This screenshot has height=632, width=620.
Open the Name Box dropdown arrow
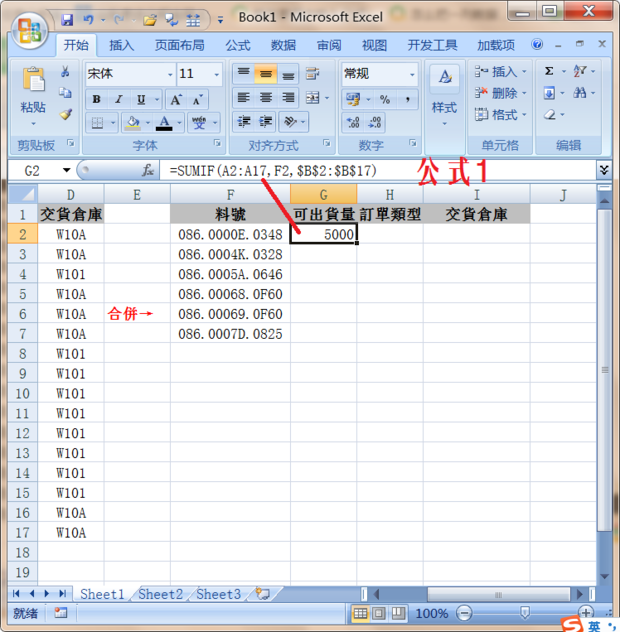[x=67, y=170]
